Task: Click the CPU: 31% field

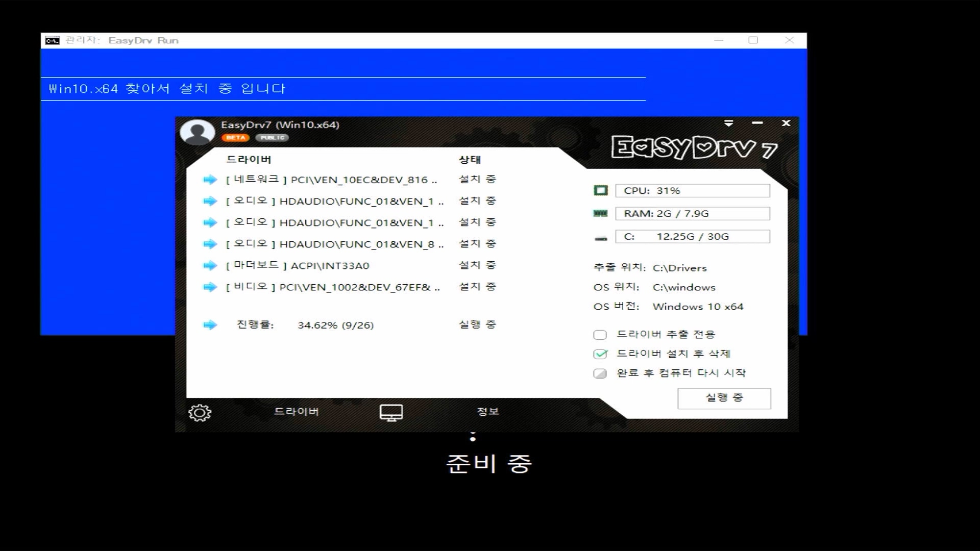Action: [693, 190]
